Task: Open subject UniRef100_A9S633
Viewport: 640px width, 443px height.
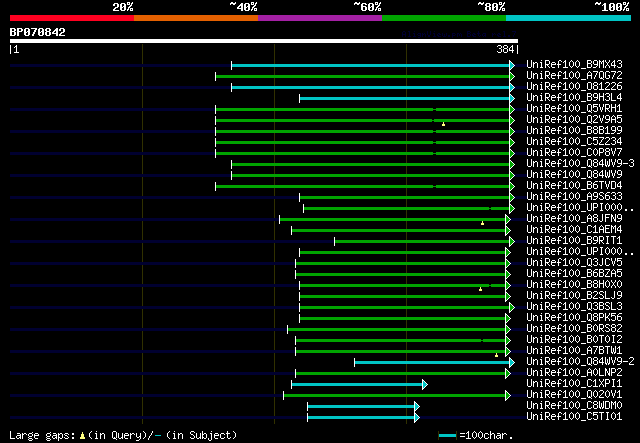Action: [x=574, y=196]
